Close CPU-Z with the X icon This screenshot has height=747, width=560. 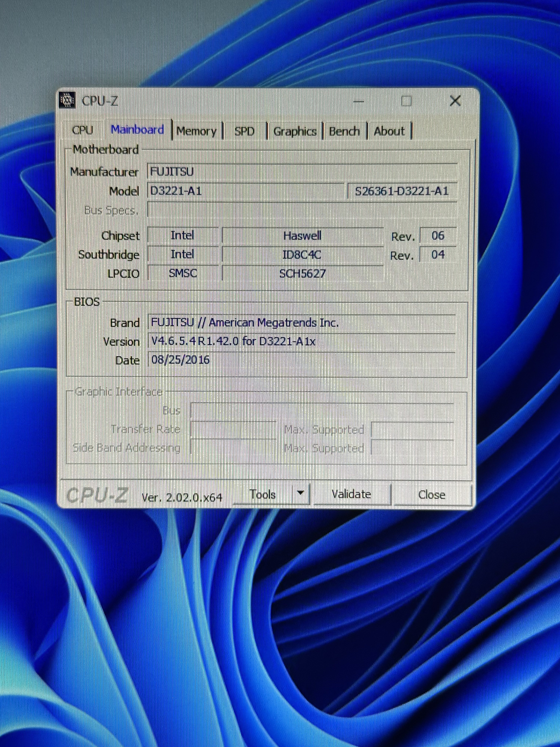pos(455,101)
